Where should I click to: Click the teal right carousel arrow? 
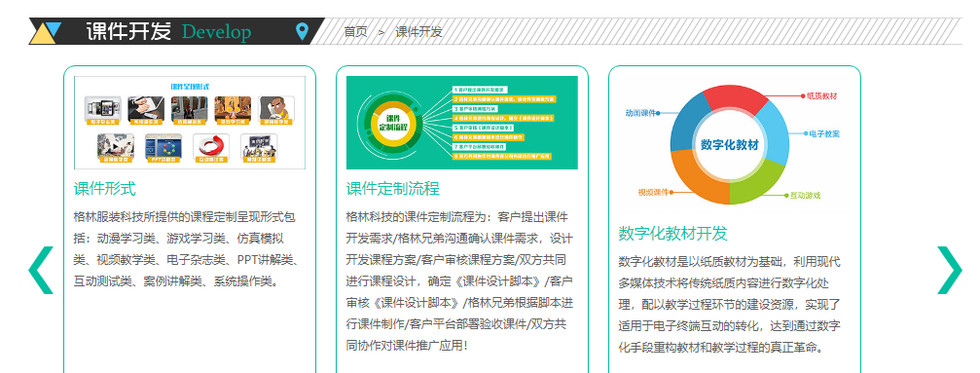pos(950,270)
